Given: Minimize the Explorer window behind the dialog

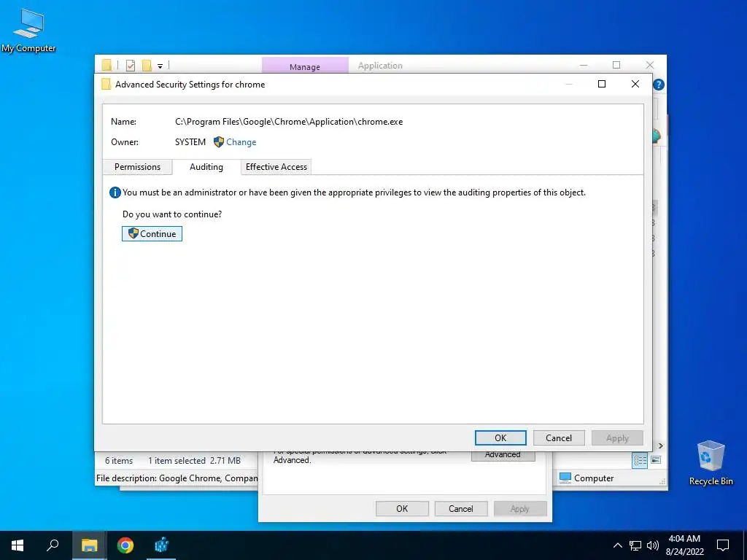Looking at the screenshot, I should [584, 65].
